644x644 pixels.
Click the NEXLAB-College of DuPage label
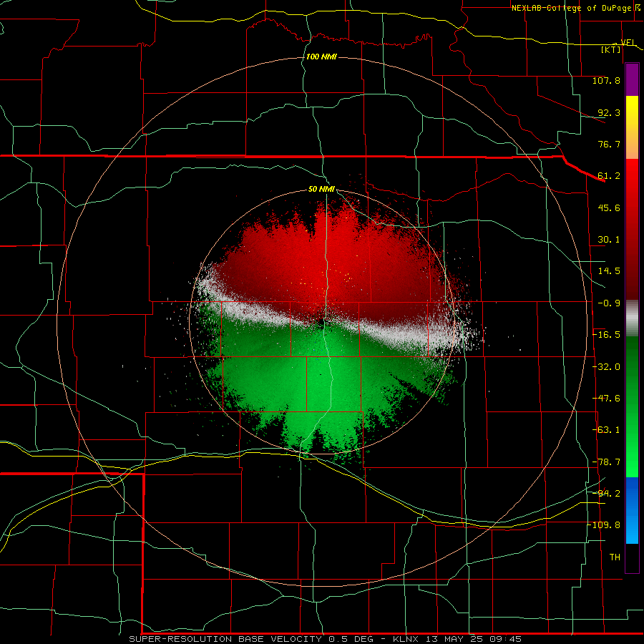(x=571, y=8)
